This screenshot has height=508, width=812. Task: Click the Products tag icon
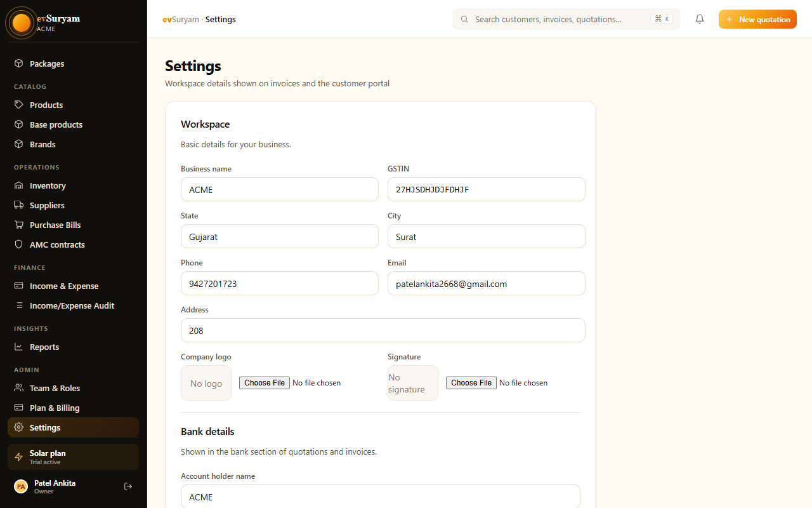click(x=19, y=105)
